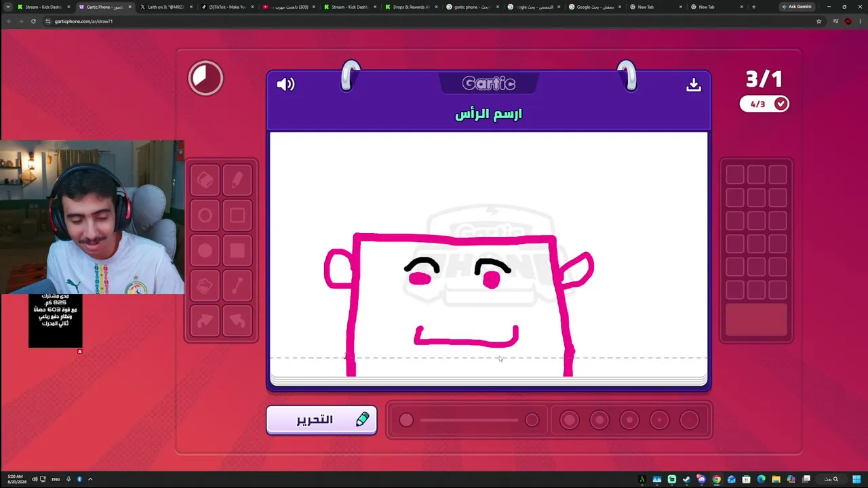
Task: Click the Ask Gemini button
Action: pos(796,7)
